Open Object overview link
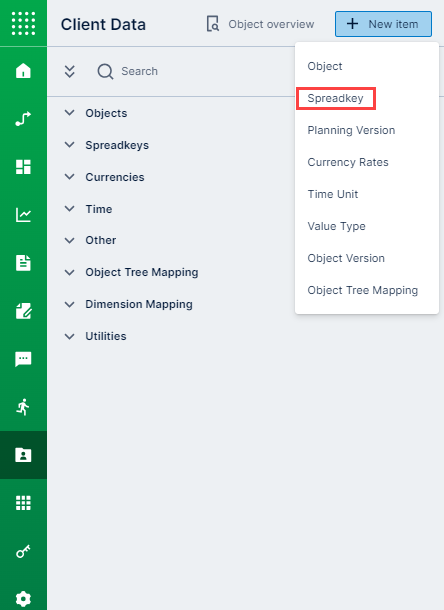 260,24
